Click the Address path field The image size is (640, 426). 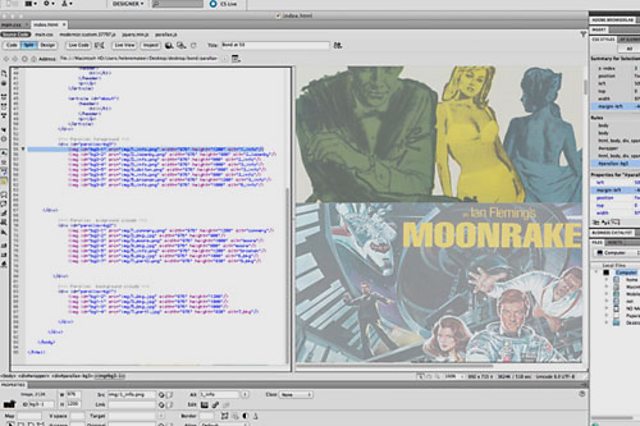139,58
